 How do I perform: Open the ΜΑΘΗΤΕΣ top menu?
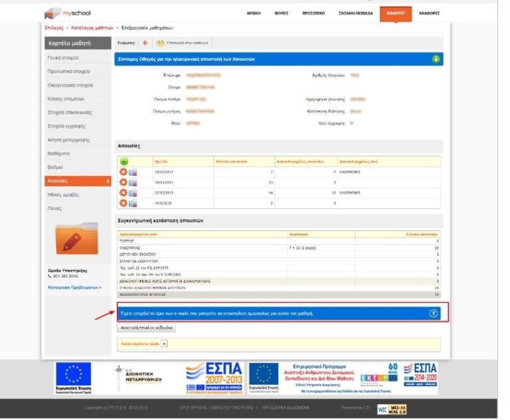pos(395,13)
